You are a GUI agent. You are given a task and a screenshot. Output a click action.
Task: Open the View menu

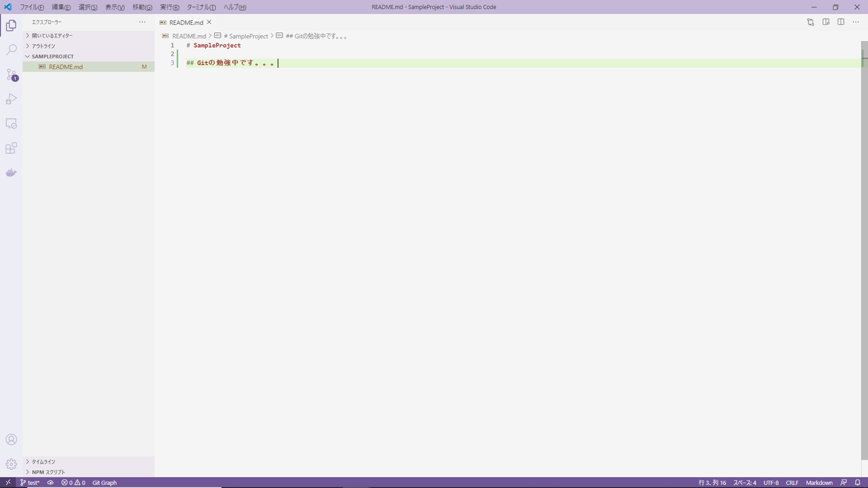pyautogui.click(x=115, y=7)
